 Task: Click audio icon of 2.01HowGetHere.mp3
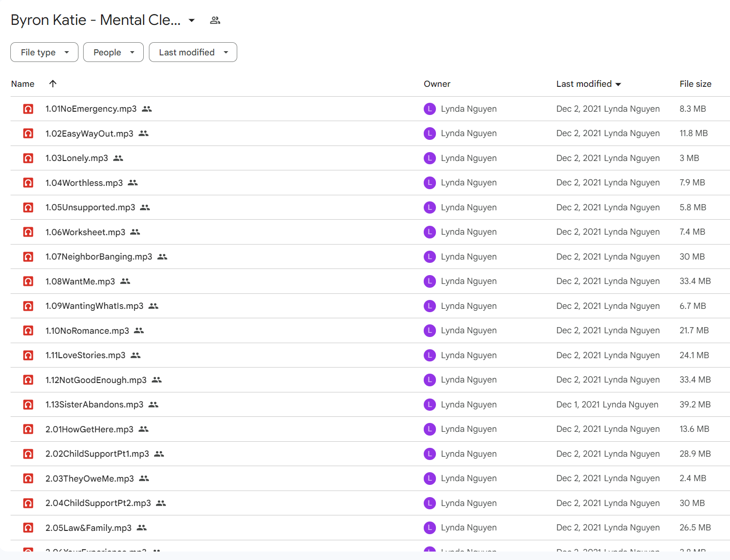click(x=28, y=429)
